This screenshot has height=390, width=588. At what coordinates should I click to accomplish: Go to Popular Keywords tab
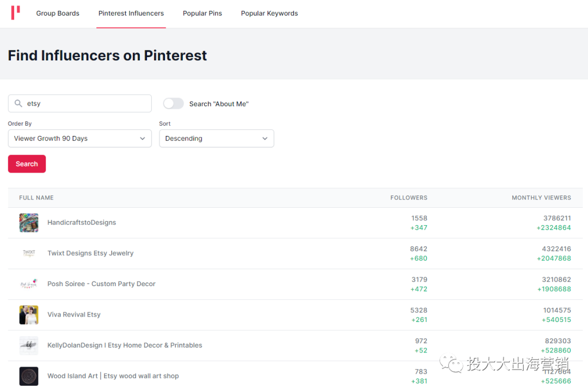(x=269, y=13)
